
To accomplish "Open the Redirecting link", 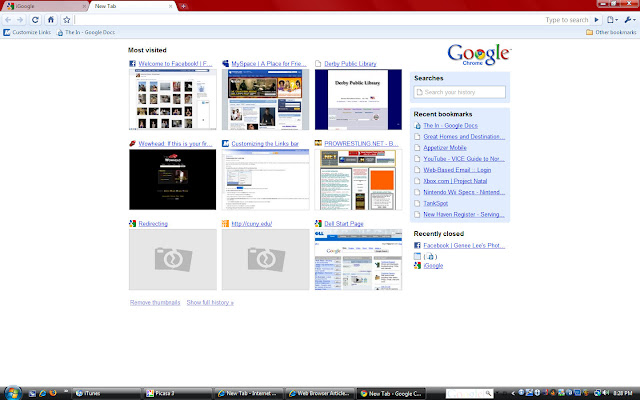I will (153, 224).
